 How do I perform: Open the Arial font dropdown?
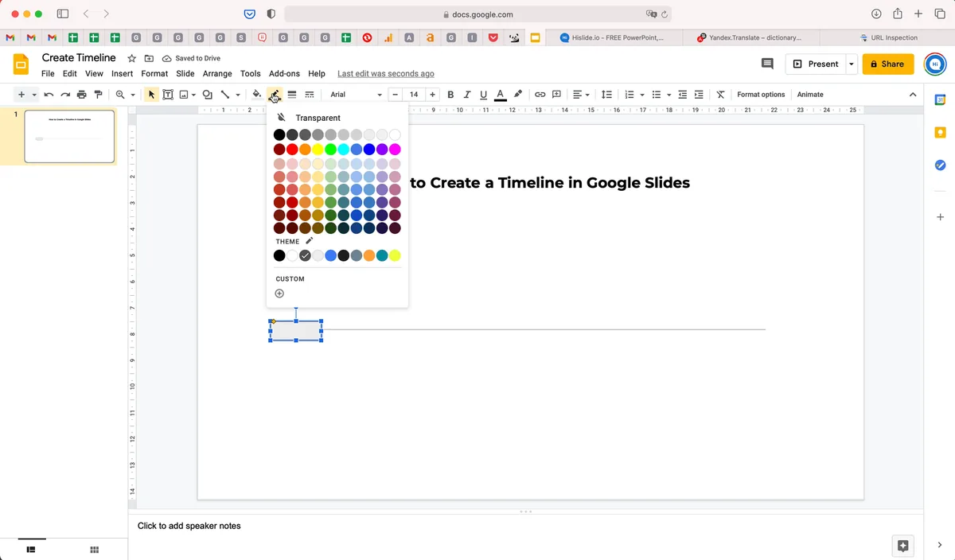pyautogui.click(x=356, y=95)
